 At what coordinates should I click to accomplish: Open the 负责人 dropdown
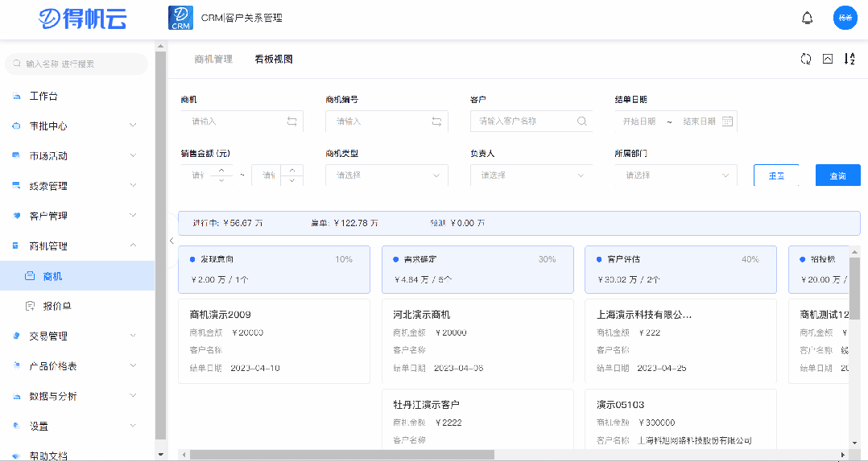point(531,175)
